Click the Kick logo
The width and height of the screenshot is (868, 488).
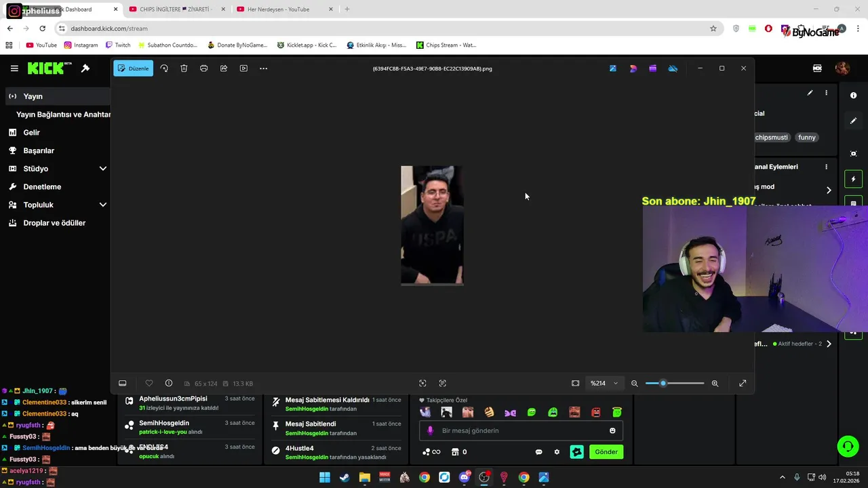click(x=50, y=68)
